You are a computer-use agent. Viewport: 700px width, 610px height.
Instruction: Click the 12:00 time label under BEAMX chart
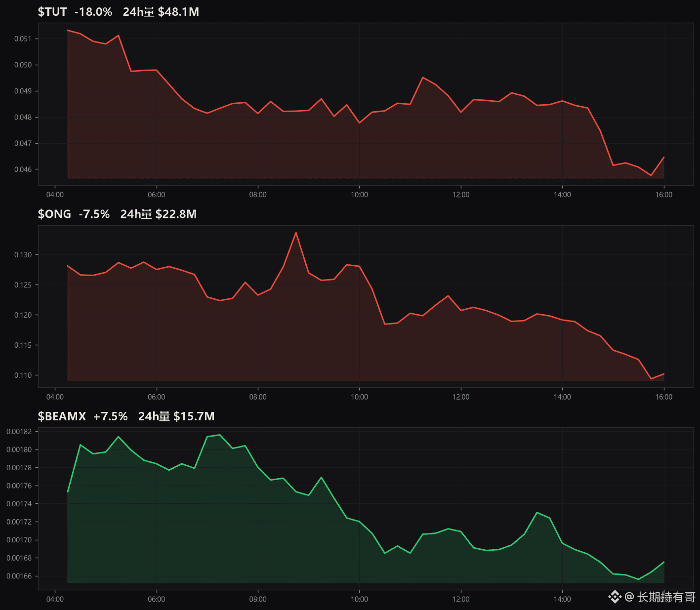click(x=461, y=599)
